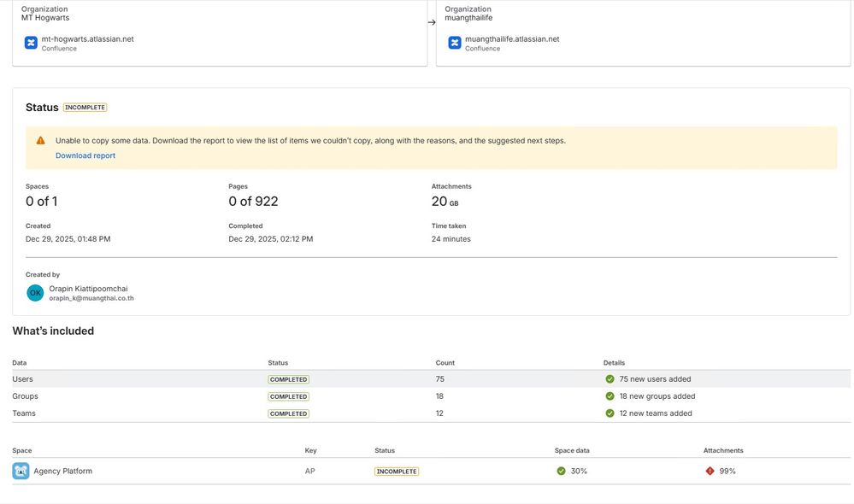Image resolution: width=854 pixels, height=504 pixels.
Task: Select the Users row in the data table
Action: 23,379
